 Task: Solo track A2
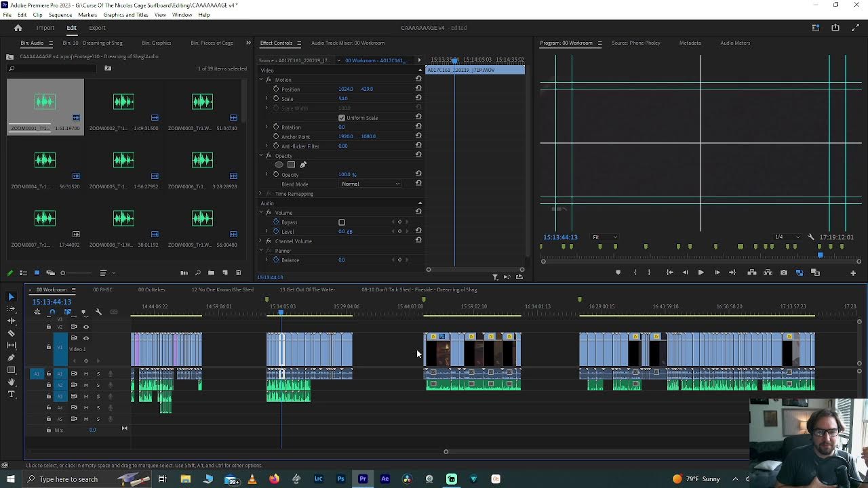[98, 385]
